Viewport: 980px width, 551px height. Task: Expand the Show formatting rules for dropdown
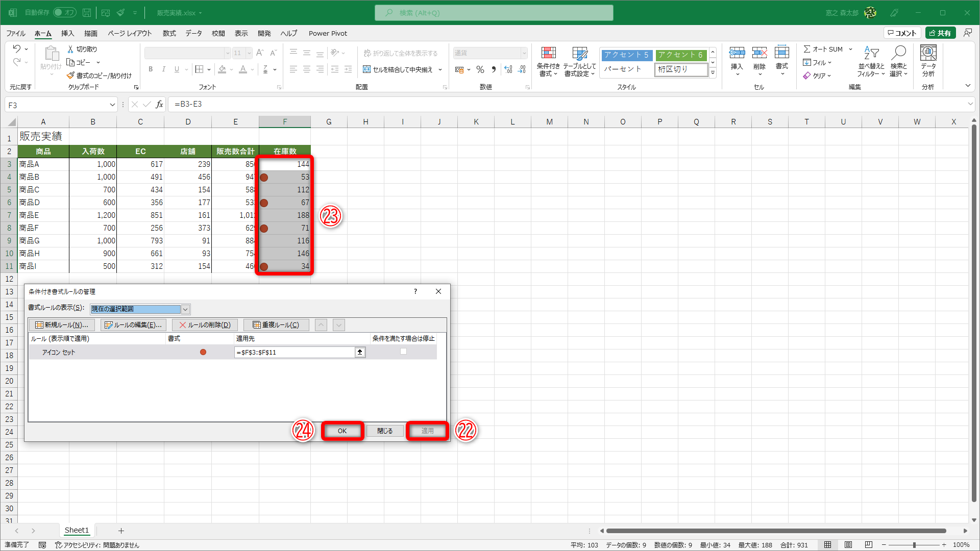click(x=185, y=309)
